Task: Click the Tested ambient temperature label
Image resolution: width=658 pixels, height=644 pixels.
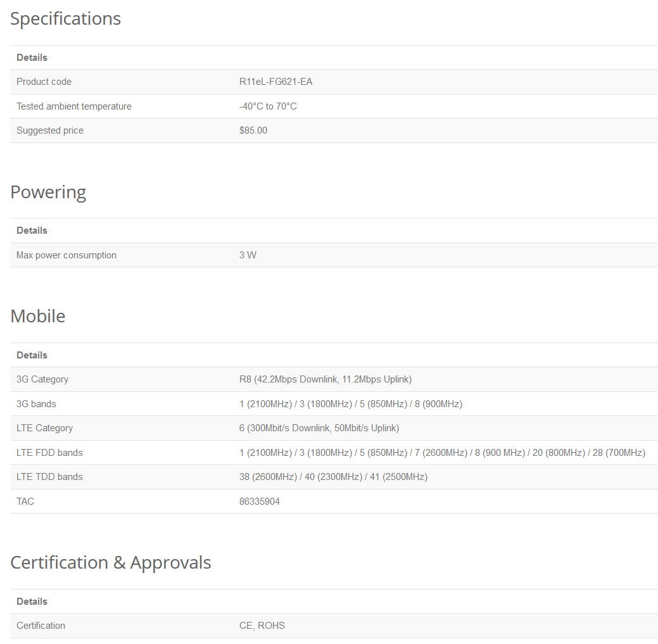Action: (x=74, y=106)
